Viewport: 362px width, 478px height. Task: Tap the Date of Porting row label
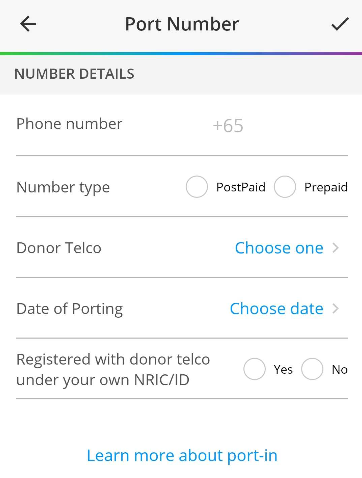69,309
